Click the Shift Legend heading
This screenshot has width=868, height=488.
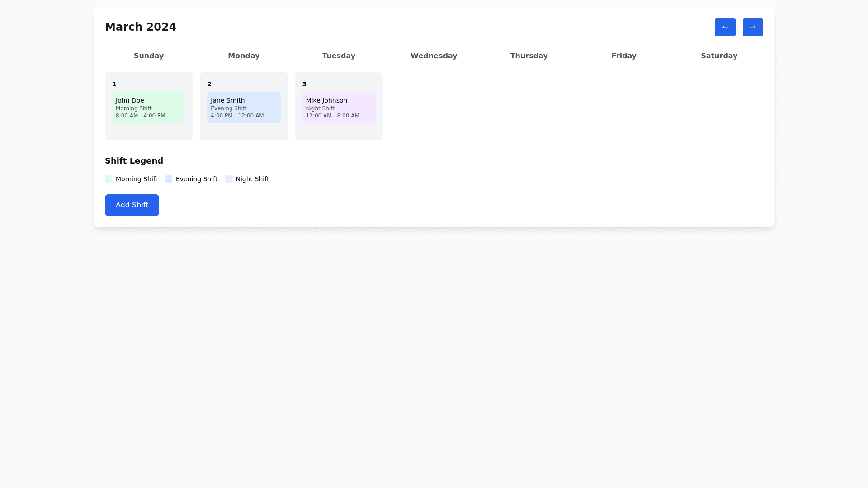click(x=134, y=161)
